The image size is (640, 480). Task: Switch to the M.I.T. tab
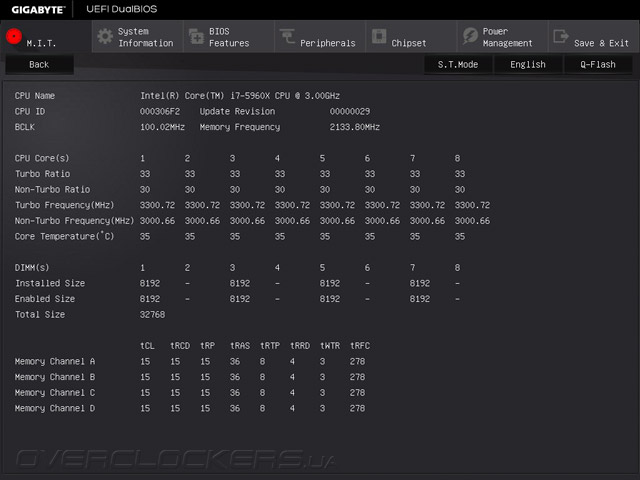point(46,37)
